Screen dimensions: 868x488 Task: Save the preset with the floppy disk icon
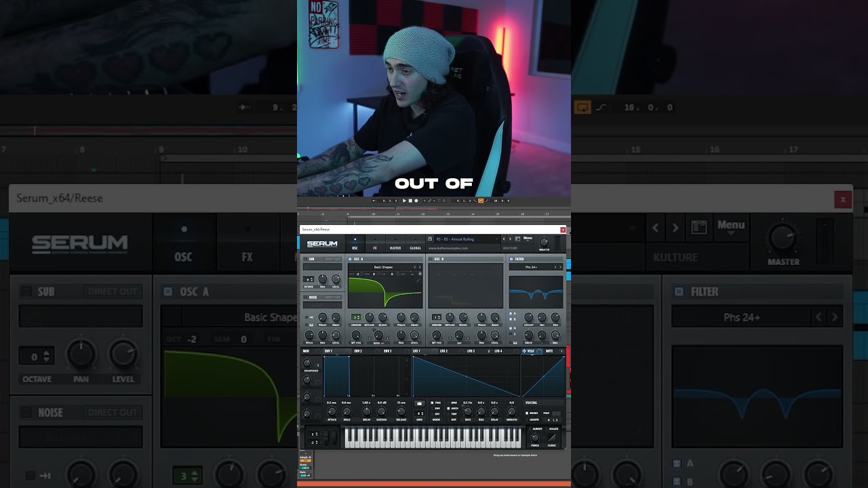[x=430, y=239]
